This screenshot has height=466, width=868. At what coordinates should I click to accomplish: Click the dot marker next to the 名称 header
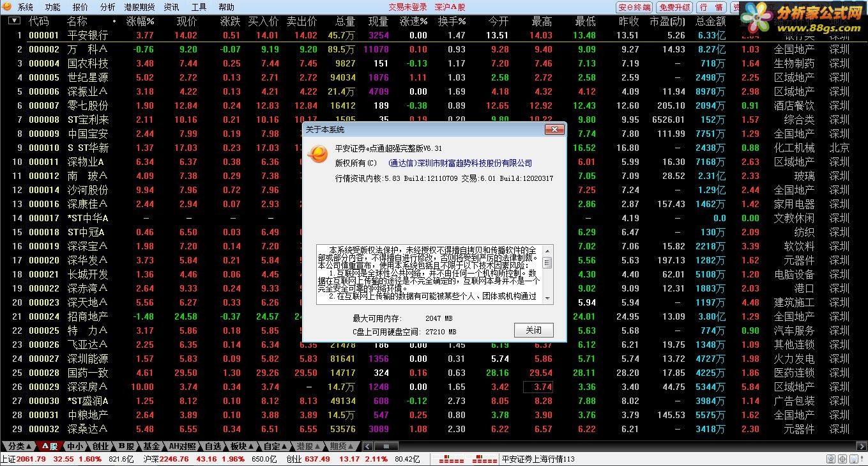114,22
